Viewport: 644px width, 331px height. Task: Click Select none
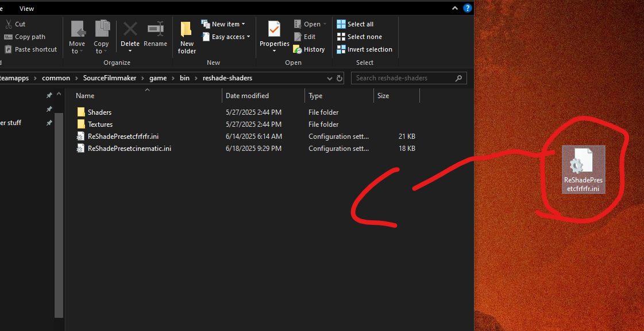pyautogui.click(x=360, y=37)
